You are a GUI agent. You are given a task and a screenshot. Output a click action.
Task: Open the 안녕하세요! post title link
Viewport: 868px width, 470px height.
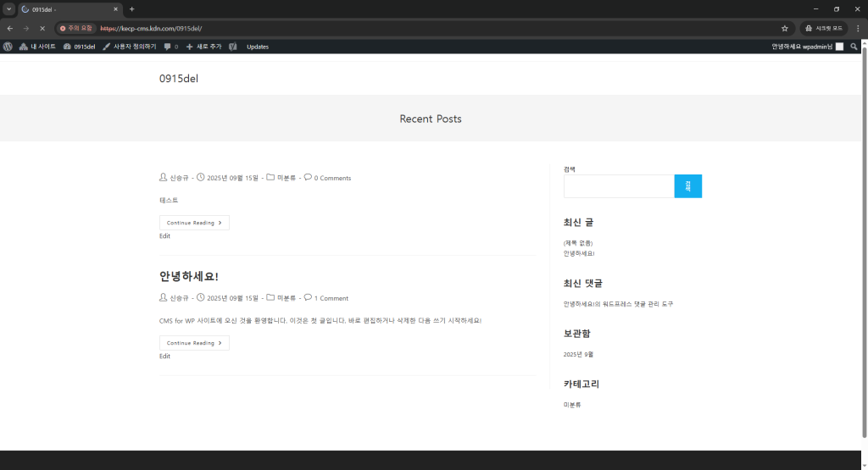coord(189,277)
